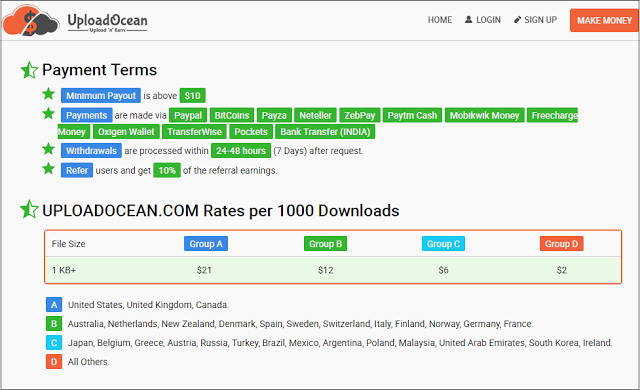Click the Neteller payment badge
This screenshot has height=390, width=640.
[x=316, y=115]
